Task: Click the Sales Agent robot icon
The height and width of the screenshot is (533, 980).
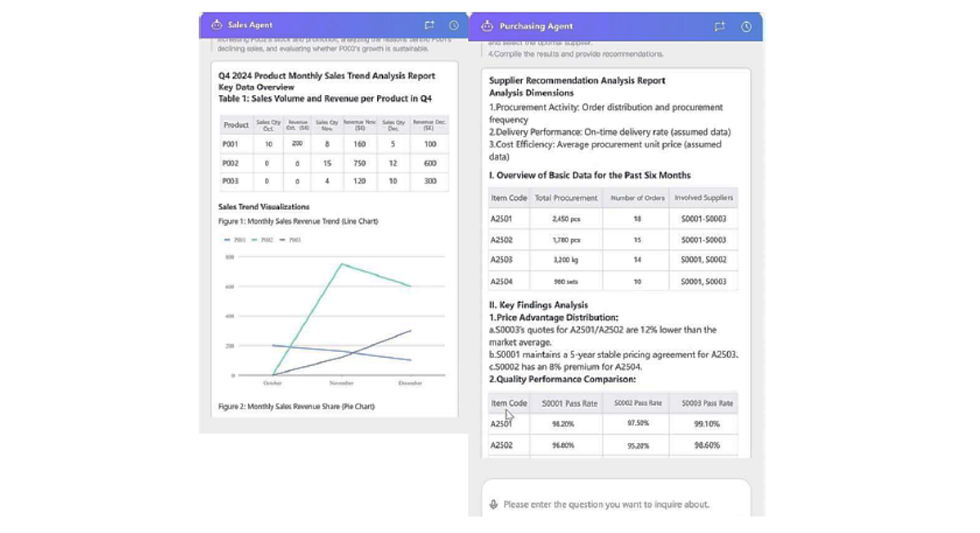Action: (x=216, y=25)
